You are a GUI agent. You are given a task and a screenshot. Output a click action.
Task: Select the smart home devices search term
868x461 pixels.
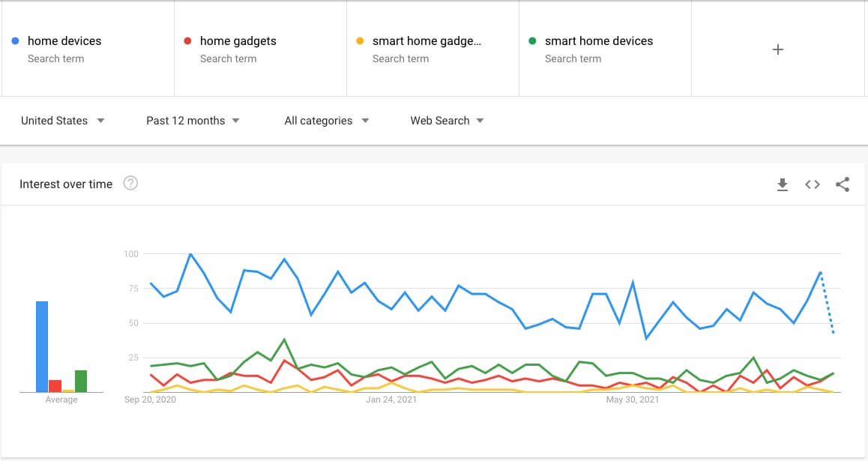point(599,41)
